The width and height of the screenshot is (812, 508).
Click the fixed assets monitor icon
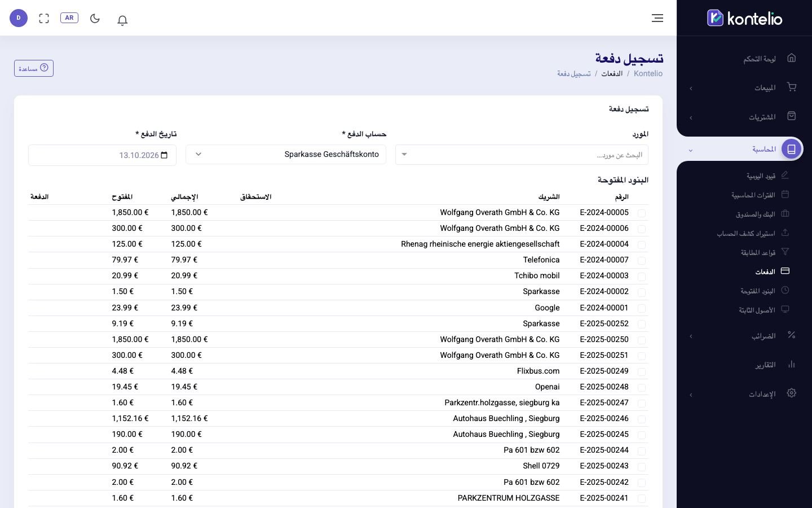[x=785, y=310]
